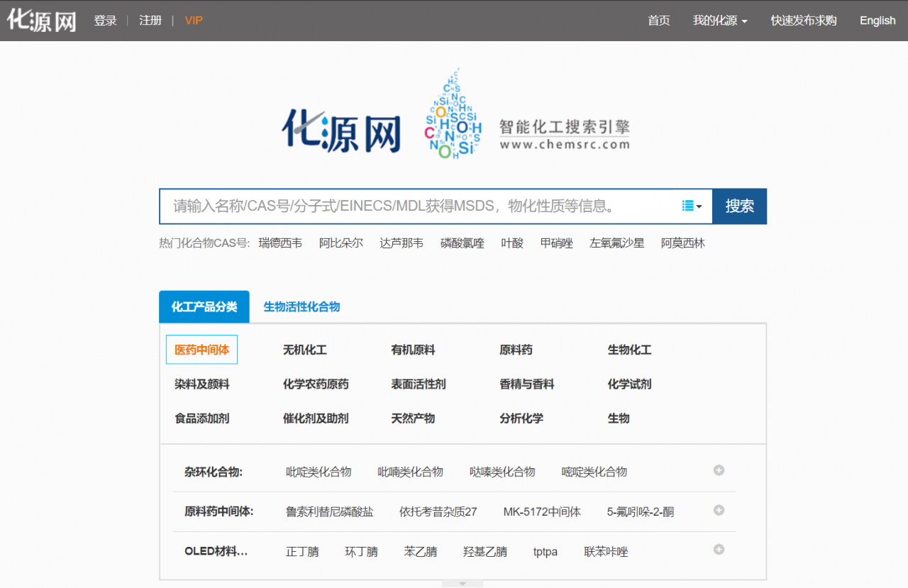Open 快速发布求购 in the top navigation
Screen dimensions: 908x588
coord(804,21)
